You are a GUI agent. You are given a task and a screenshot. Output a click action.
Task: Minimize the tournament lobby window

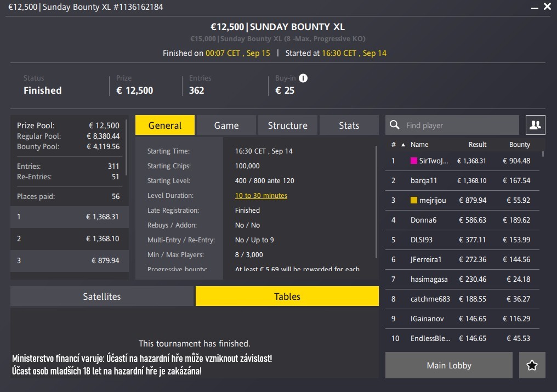click(x=535, y=7)
